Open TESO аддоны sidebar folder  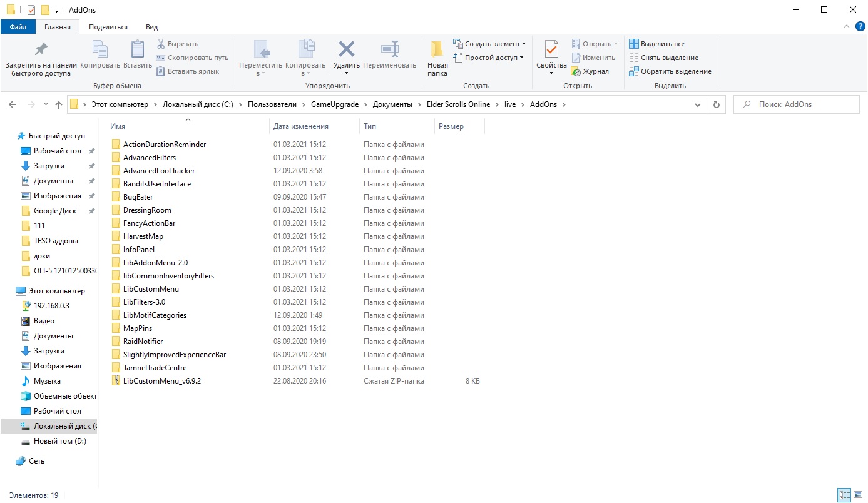(x=56, y=241)
